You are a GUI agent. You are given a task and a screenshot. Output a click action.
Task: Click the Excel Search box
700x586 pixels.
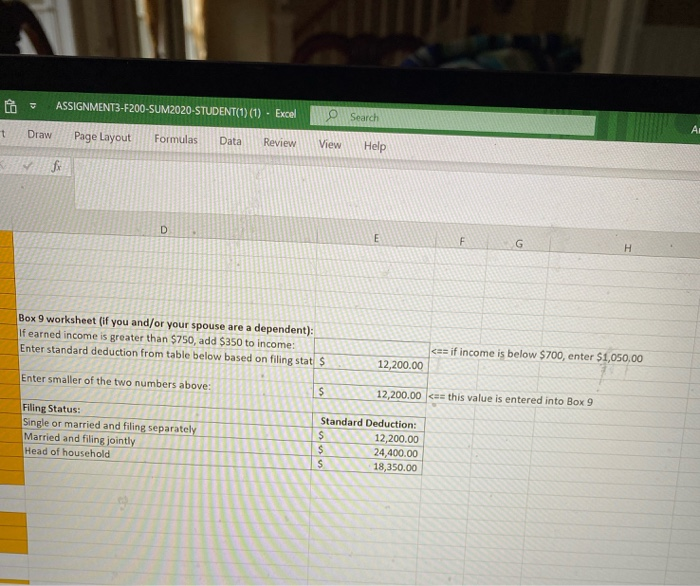453,120
